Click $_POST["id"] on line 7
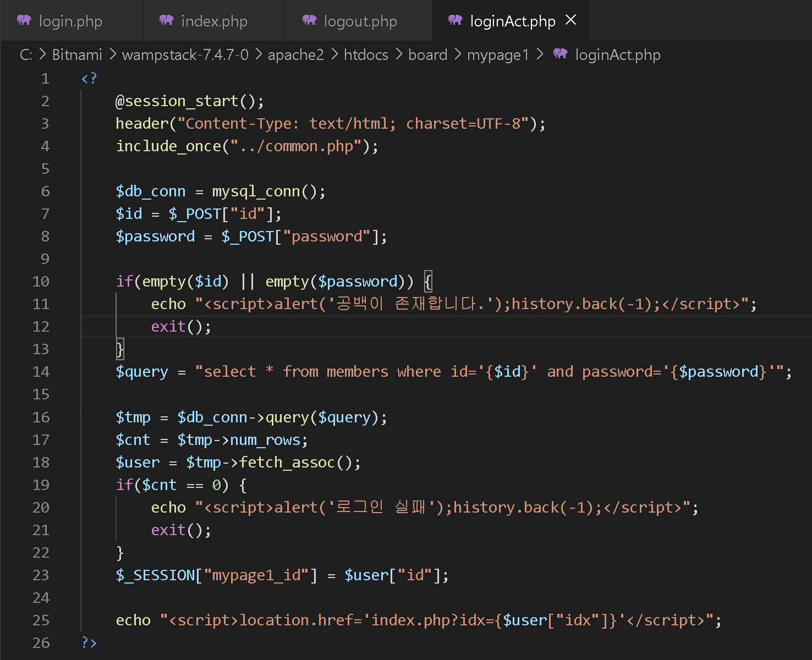 221,214
